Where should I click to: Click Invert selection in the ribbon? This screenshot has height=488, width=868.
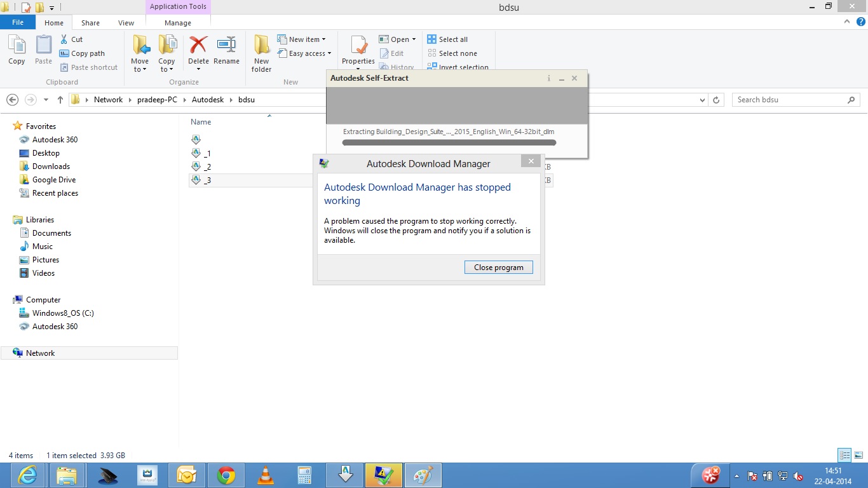[458, 67]
